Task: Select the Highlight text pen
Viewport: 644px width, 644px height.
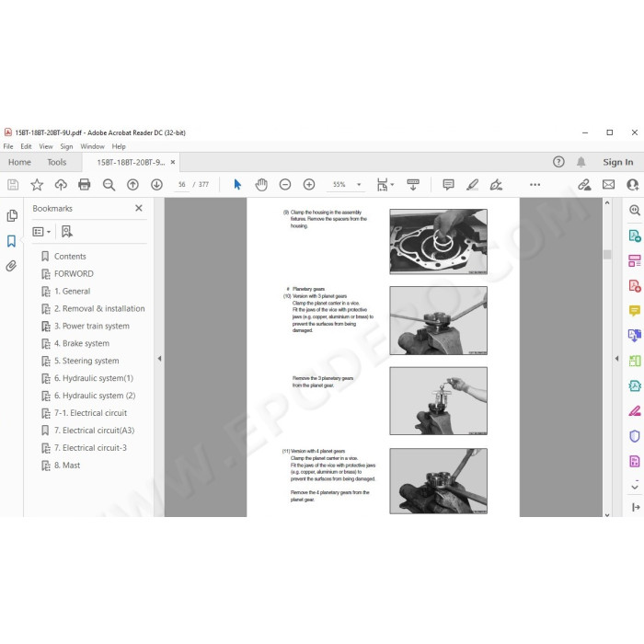Action: pos(472,185)
